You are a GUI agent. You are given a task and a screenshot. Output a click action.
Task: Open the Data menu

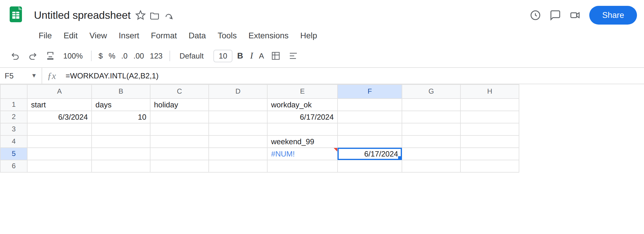197,36
